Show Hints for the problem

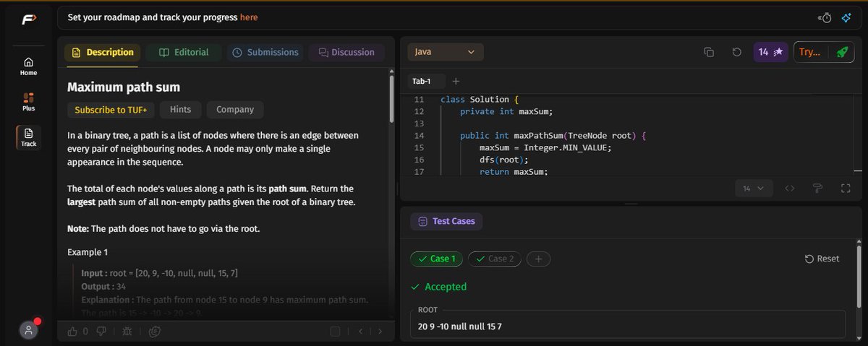tap(181, 110)
